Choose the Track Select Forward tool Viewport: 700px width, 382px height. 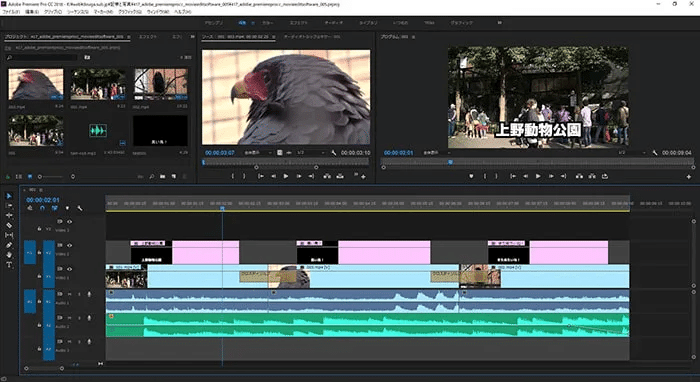(9, 206)
